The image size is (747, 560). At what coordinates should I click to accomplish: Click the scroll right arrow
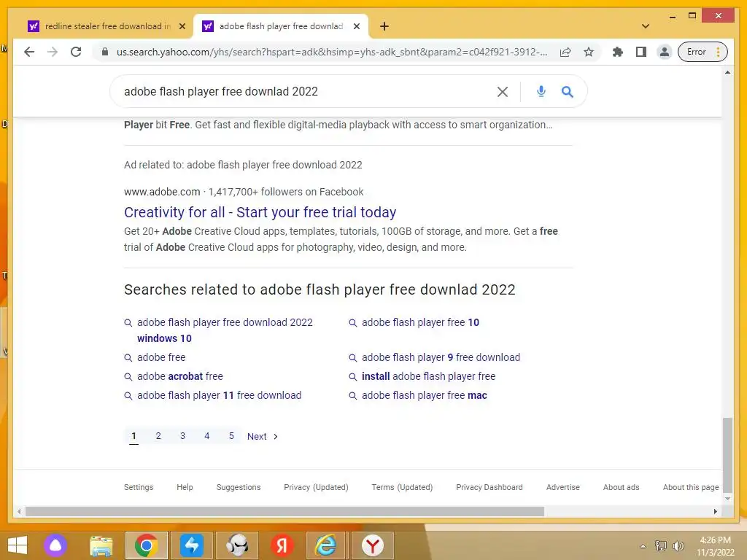pos(715,511)
